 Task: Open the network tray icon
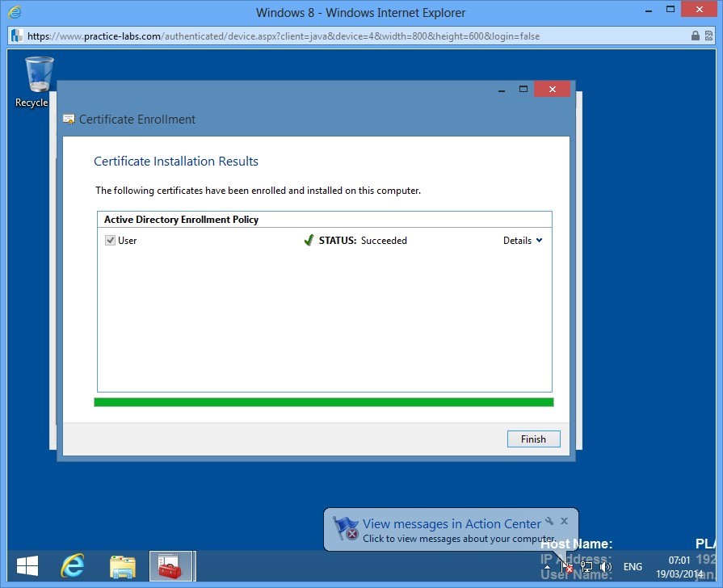tap(586, 567)
